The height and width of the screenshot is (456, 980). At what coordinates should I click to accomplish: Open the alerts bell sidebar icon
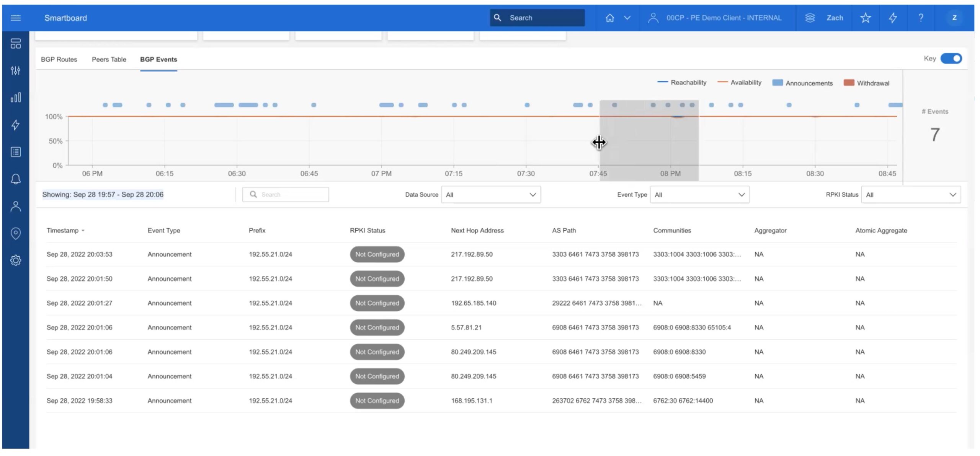(x=16, y=179)
